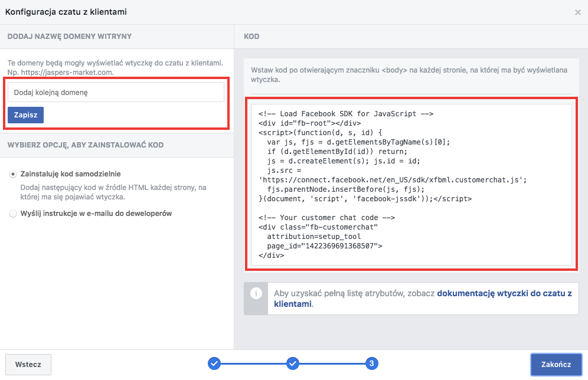The height and width of the screenshot is (380, 588).
Task: Save domain with Zapisz button
Action: [x=25, y=115]
